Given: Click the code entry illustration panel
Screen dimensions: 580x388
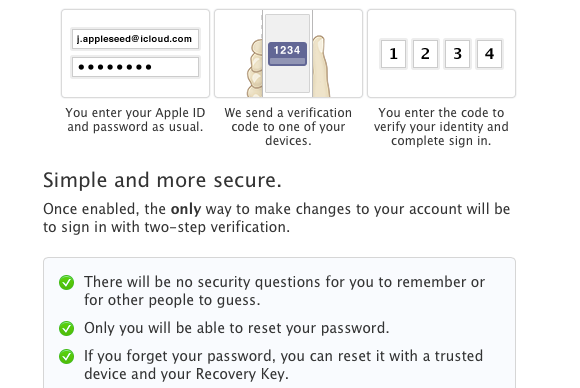Looking at the screenshot, I should tap(441, 54).
